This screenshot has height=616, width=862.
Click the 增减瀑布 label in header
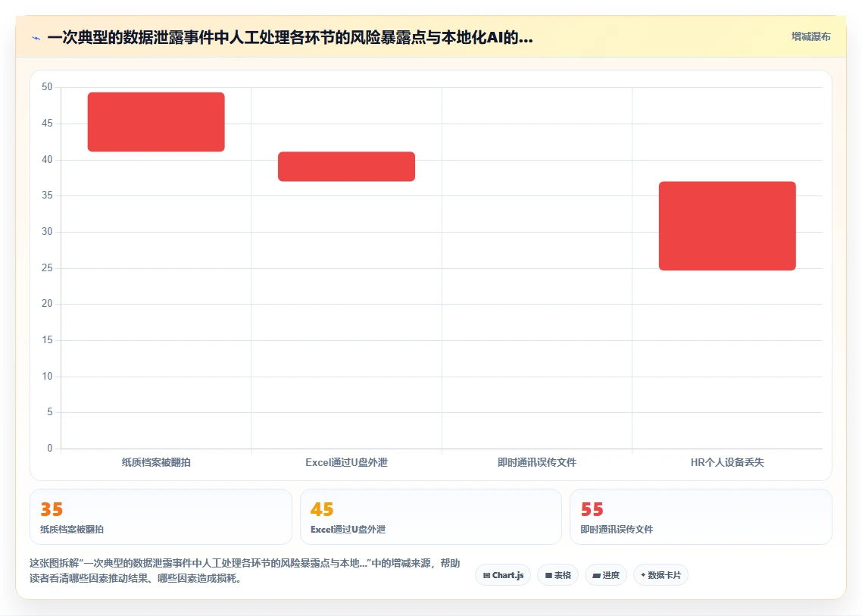(811, 36)
